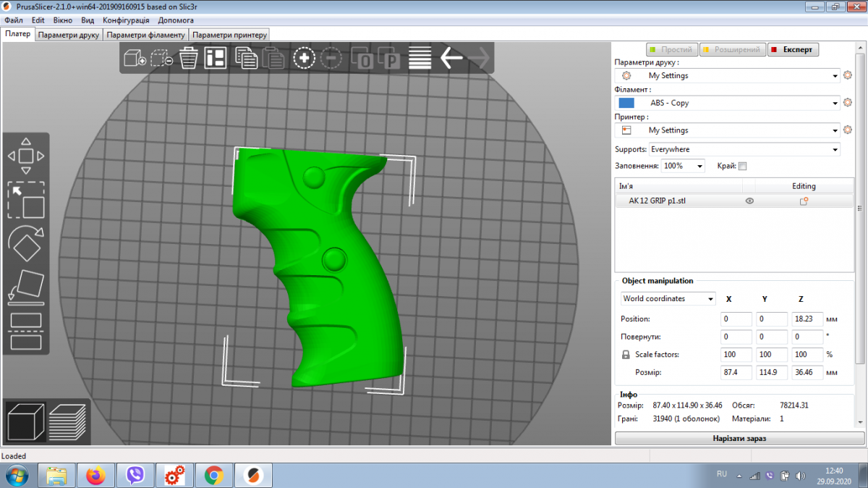Select the Move tool in left toolbar
The height and width of the screenshot is (488, 868).
point(26,156)
